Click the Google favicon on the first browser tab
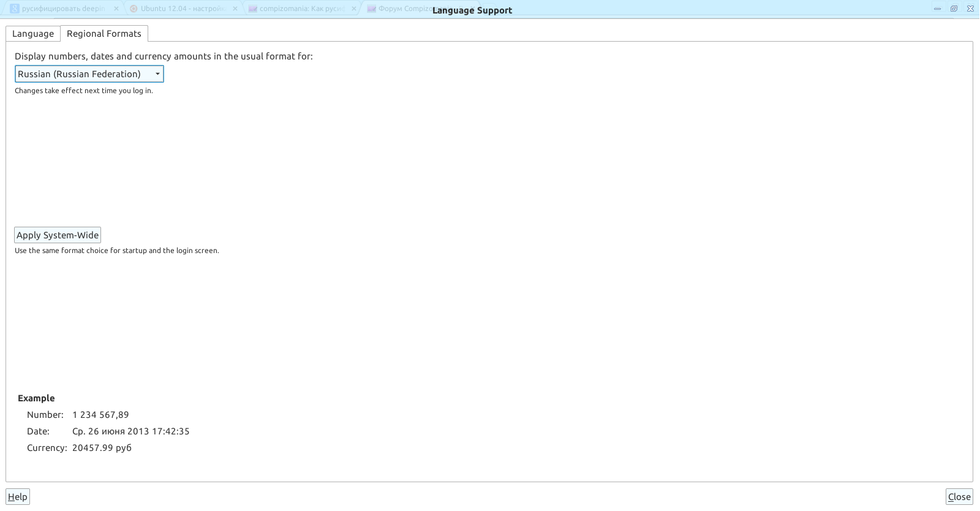 [x=14, y=9]
